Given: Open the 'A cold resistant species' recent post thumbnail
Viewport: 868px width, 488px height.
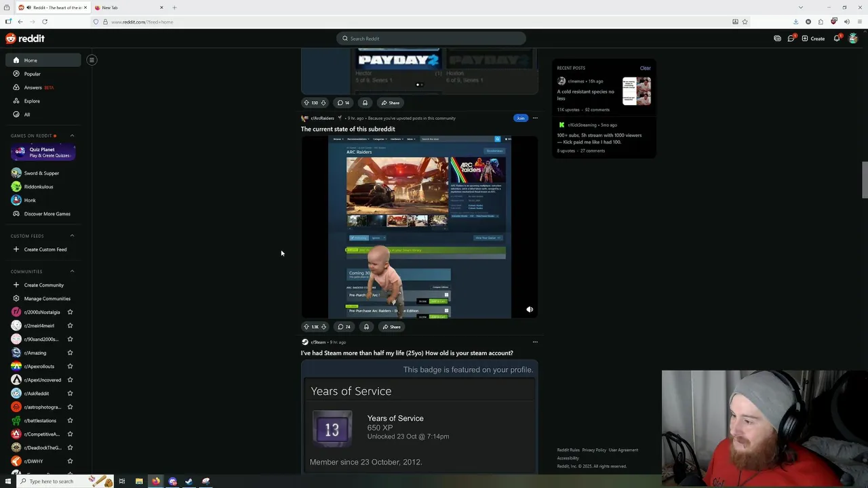Looking at the screenshot, I should coord(637,91).
